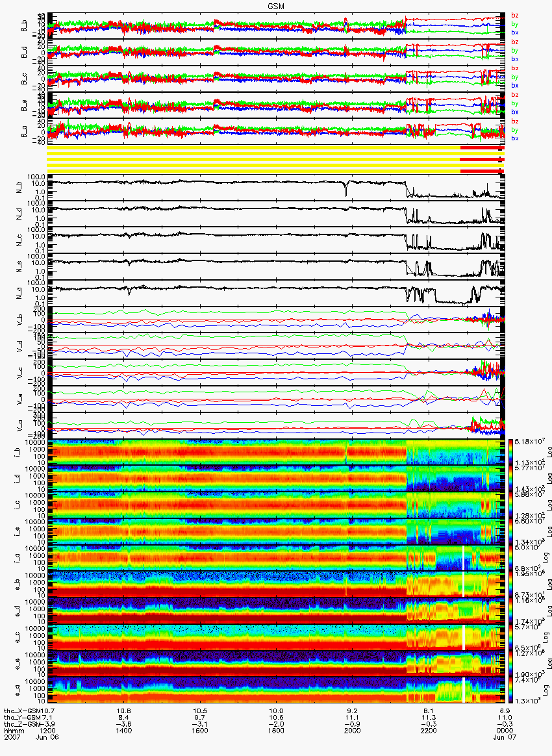Click the thc_X-GSM row label
Screen dimensions: 552x756
(x=23, y=711)
